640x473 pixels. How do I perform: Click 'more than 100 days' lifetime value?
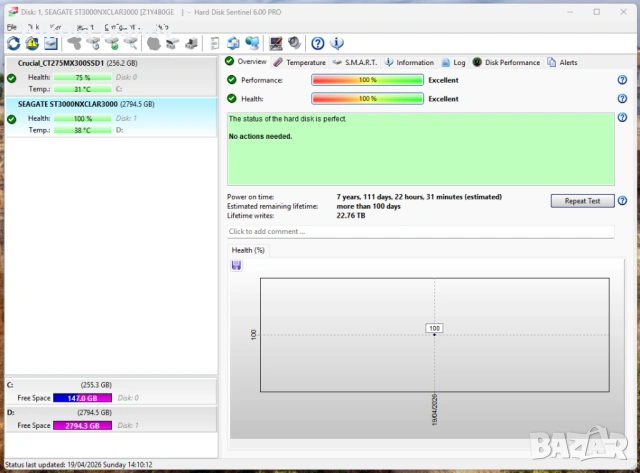[369, 206]
